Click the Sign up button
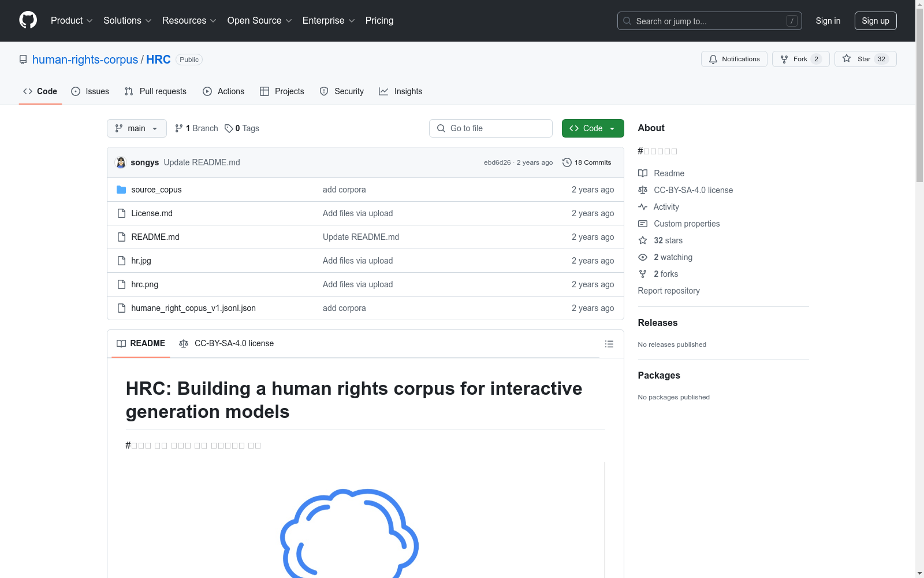The width and height of the screenshot is (924, 578). pos(875,21)
